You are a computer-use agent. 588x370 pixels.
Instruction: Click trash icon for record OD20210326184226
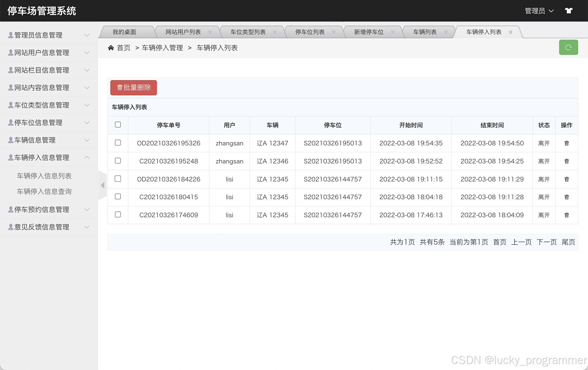(566, 179)
